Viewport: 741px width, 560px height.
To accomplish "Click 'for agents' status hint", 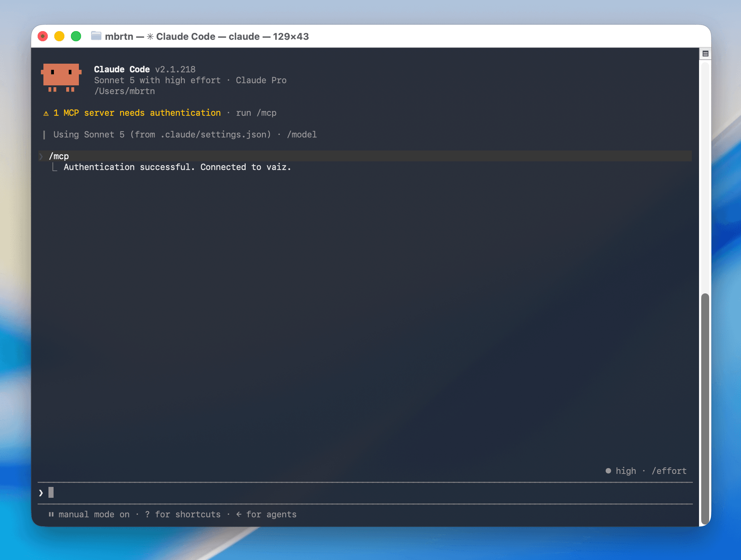I will click(x=271, y=514).
